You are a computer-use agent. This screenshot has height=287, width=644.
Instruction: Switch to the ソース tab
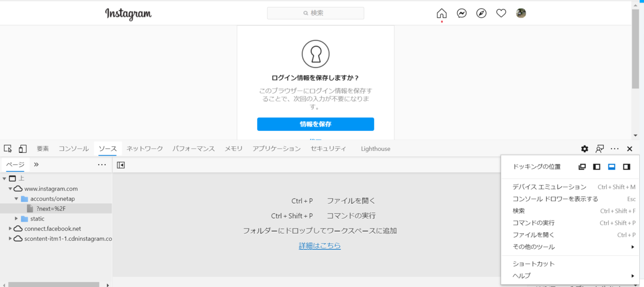coord(107,149)
